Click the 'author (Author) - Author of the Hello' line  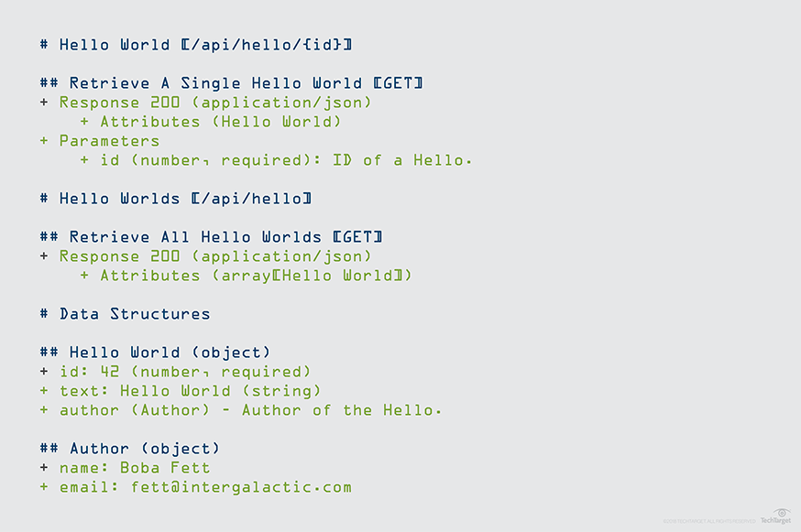[x=250, y=410]
